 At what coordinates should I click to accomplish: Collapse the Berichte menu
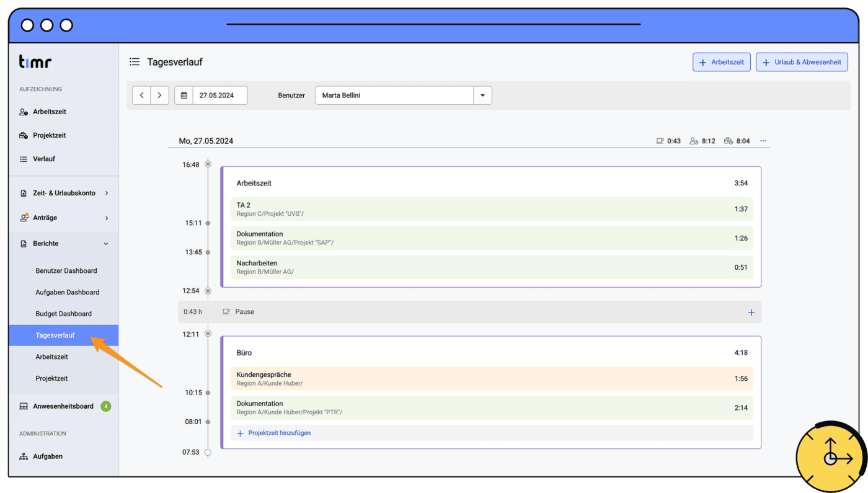pos(64,244)
